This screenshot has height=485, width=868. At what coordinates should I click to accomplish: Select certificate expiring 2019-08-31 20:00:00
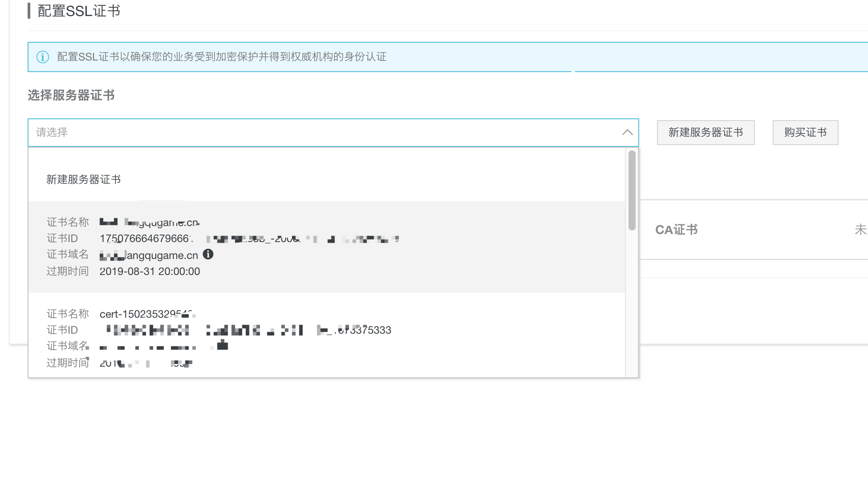tap(150, 271)
